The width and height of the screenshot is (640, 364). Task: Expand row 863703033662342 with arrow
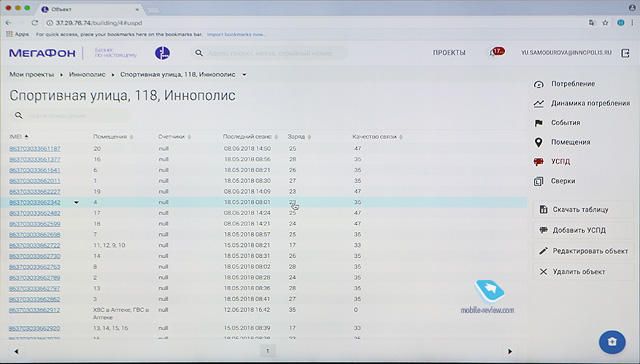click(x=76, y=202)
